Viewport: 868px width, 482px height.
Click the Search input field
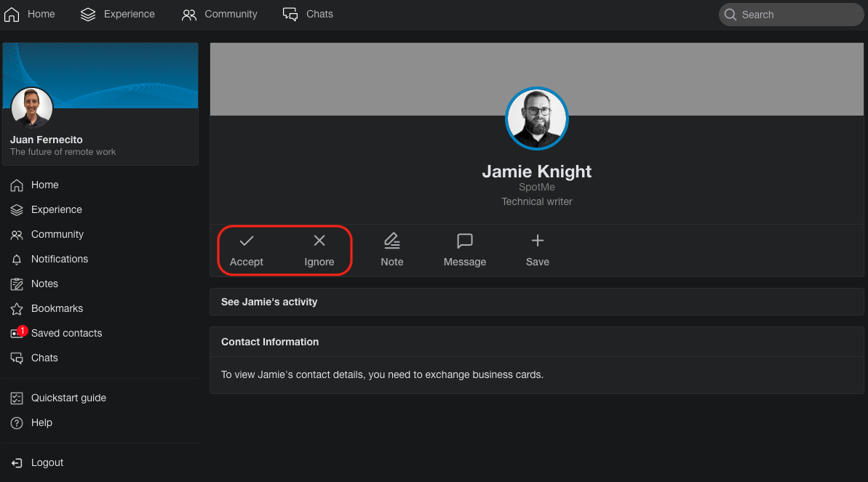click(x=791, y=15)
